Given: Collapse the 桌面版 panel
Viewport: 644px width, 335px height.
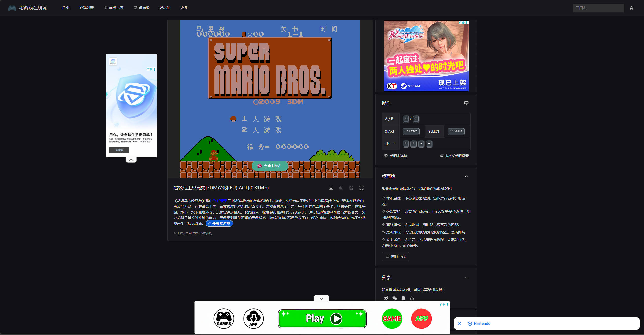Looking at the screenshot, I should pyautogui.click(x=466, y=176).
